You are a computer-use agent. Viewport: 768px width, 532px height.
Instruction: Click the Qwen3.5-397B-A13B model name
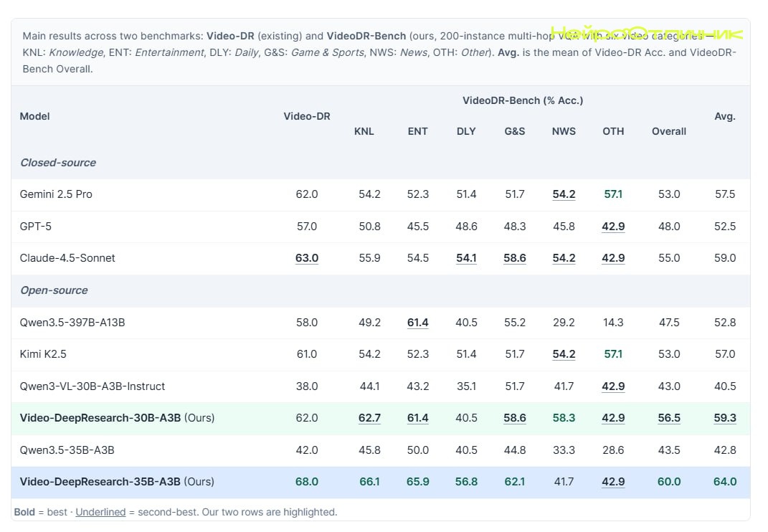[x=72, y=323]
